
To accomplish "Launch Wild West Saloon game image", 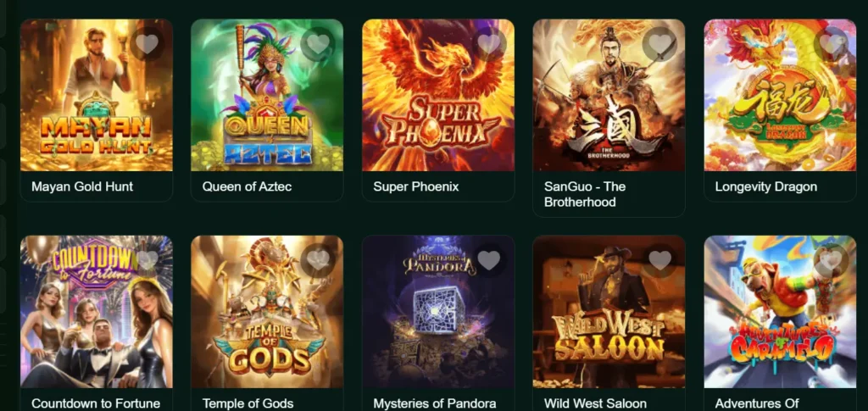I will [x=609, y=312].
